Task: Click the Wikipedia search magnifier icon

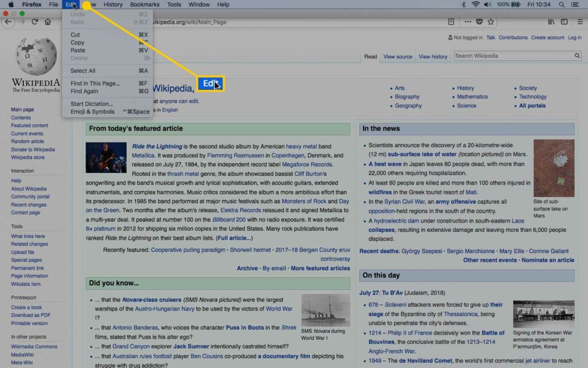Action: (x=577, y=56)
